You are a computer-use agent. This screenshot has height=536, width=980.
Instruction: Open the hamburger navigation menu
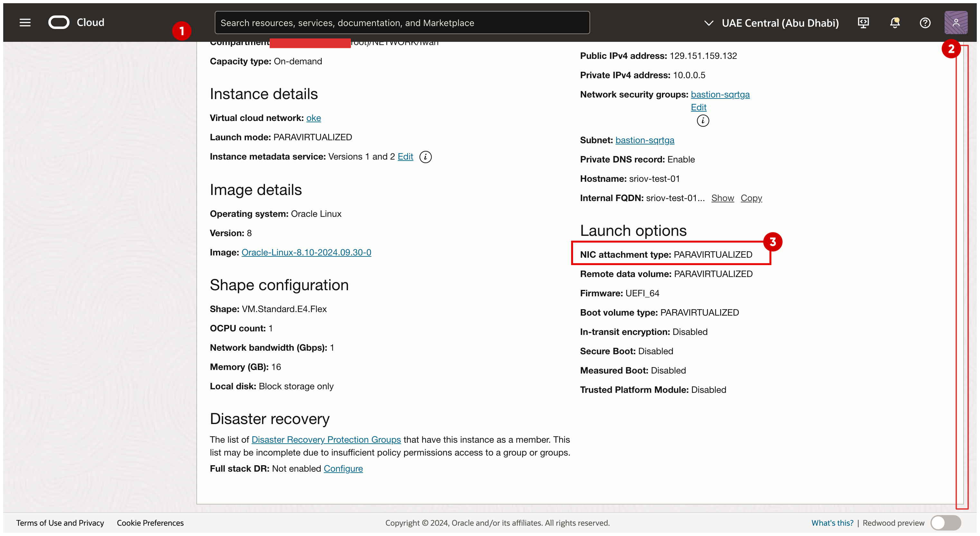pos(25,23)
